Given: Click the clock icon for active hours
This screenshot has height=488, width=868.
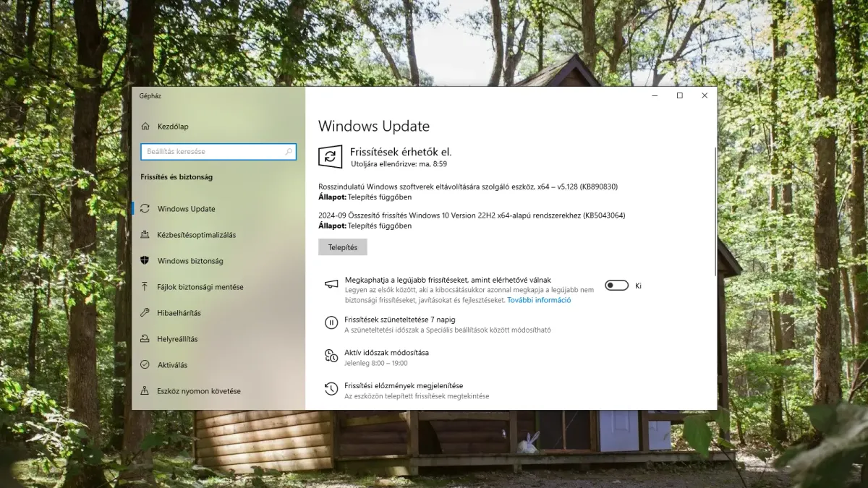Looking at the screenshot, I should point(331,356).
